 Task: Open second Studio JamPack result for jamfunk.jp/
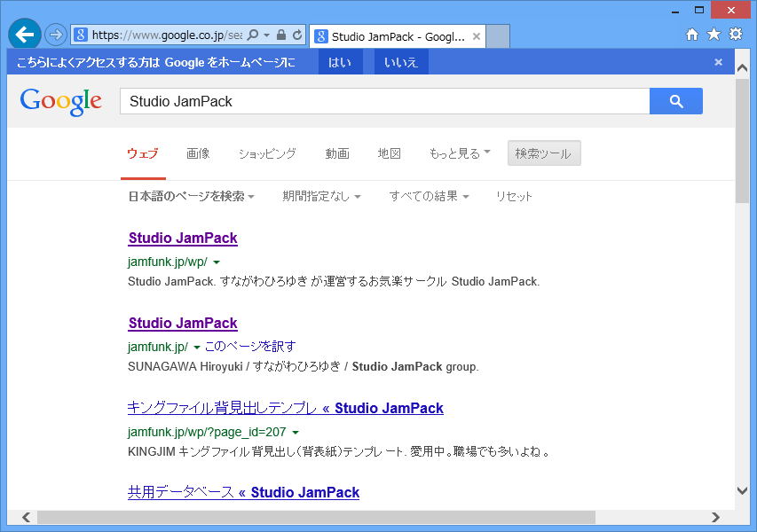coord(183,323)
